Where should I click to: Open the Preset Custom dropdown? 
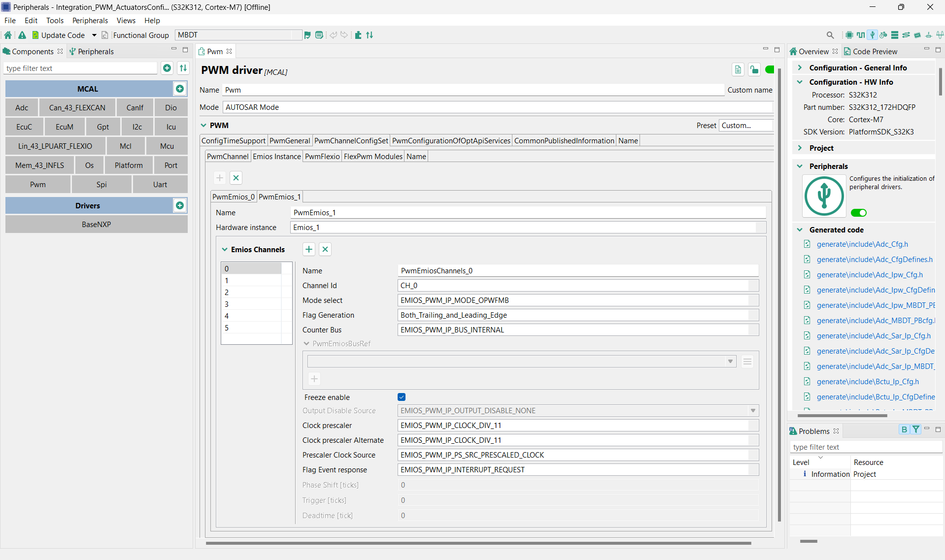click(x=745, y=125)
